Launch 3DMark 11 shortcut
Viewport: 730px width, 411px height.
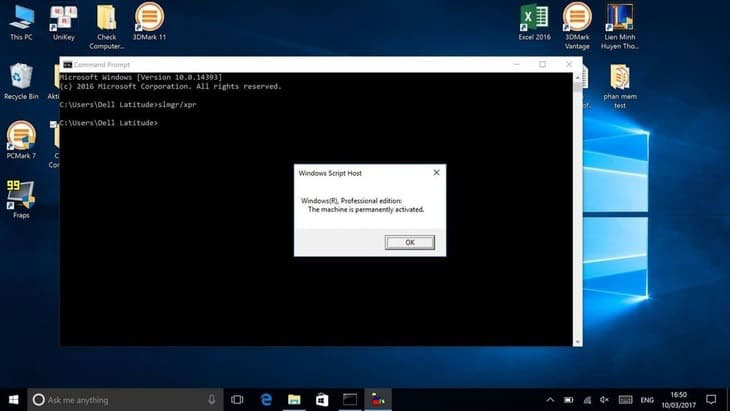tap(149, 22)
